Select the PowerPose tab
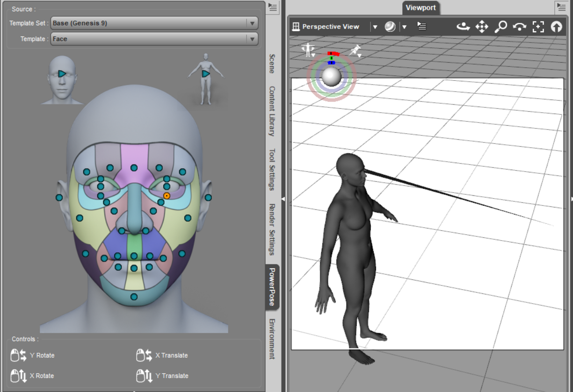573x392 pixels. click(272, 287)
